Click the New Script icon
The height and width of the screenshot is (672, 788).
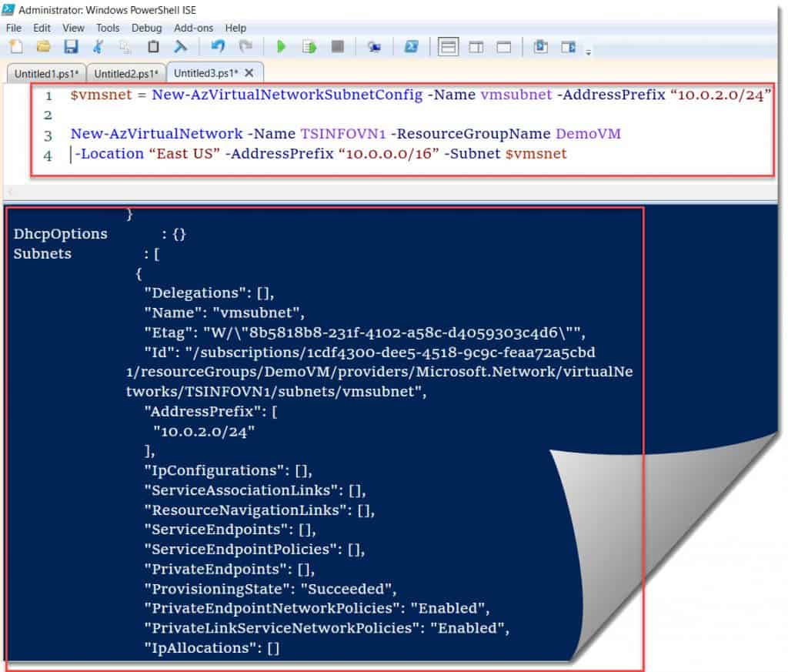point(15,46)
